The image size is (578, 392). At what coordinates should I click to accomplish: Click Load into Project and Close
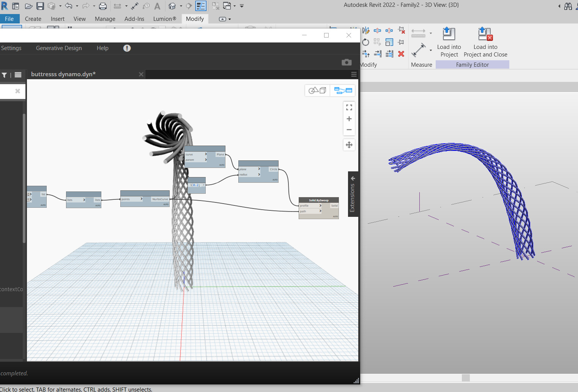[485, 34]
